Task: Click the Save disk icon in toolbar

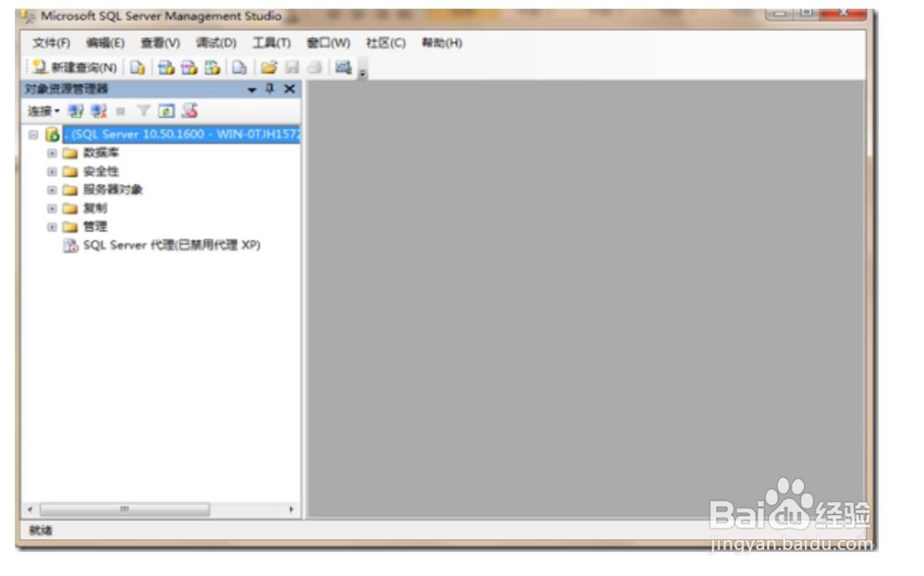Action: click(292, 67)
